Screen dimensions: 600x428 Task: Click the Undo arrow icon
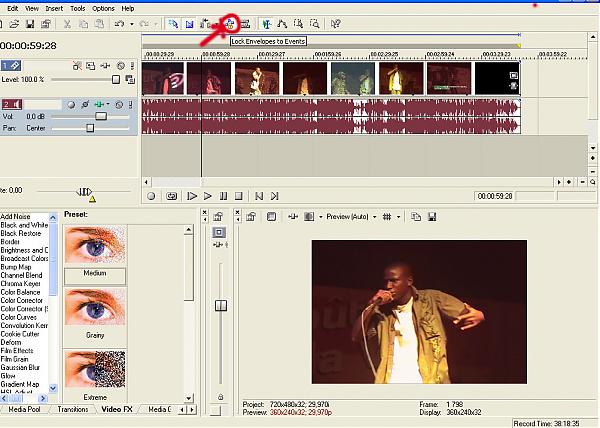pyautogui.click(x=119, y=24)
